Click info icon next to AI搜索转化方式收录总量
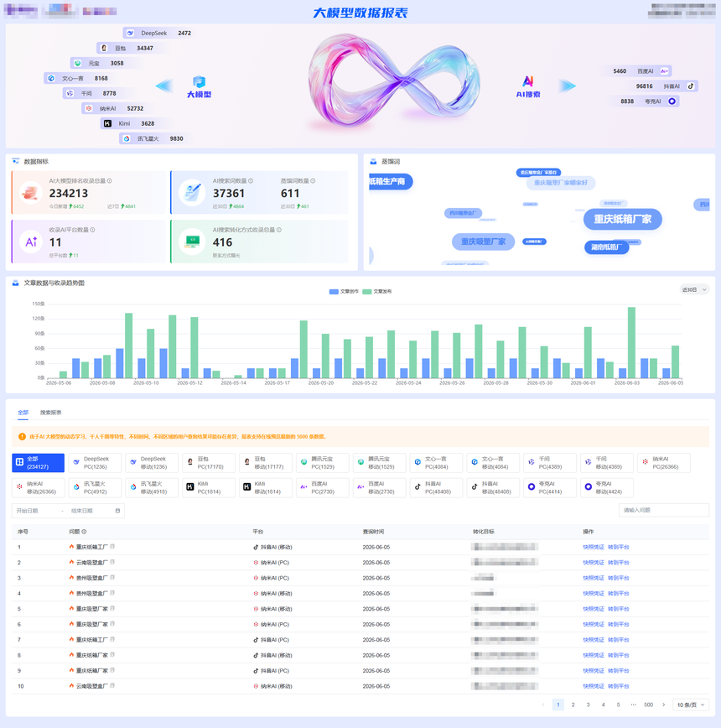721x728 pixels. (279, 230)
